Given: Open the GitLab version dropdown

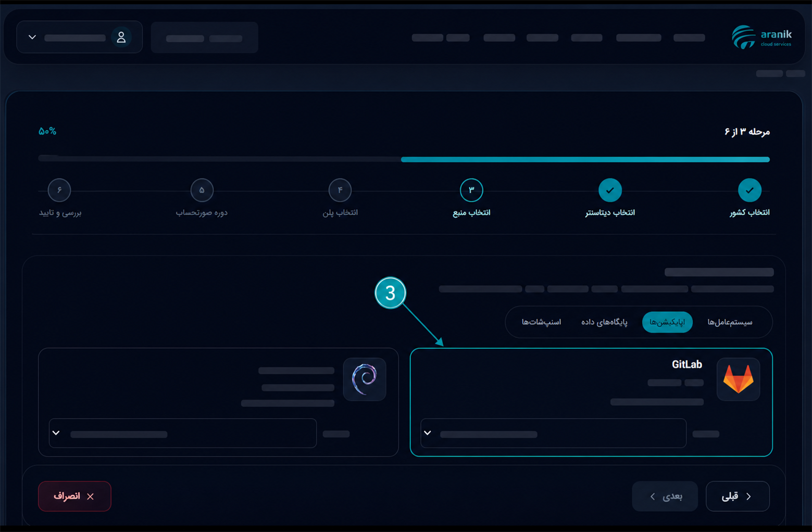Looking at the screenshot, I should pos(553,433).
